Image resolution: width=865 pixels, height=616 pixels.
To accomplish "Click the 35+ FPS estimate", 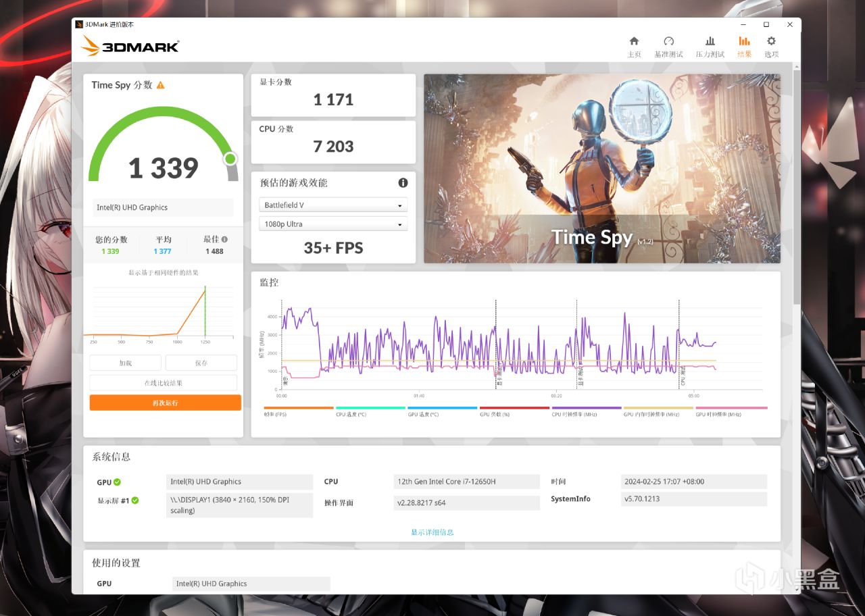I will pos(333,248).
